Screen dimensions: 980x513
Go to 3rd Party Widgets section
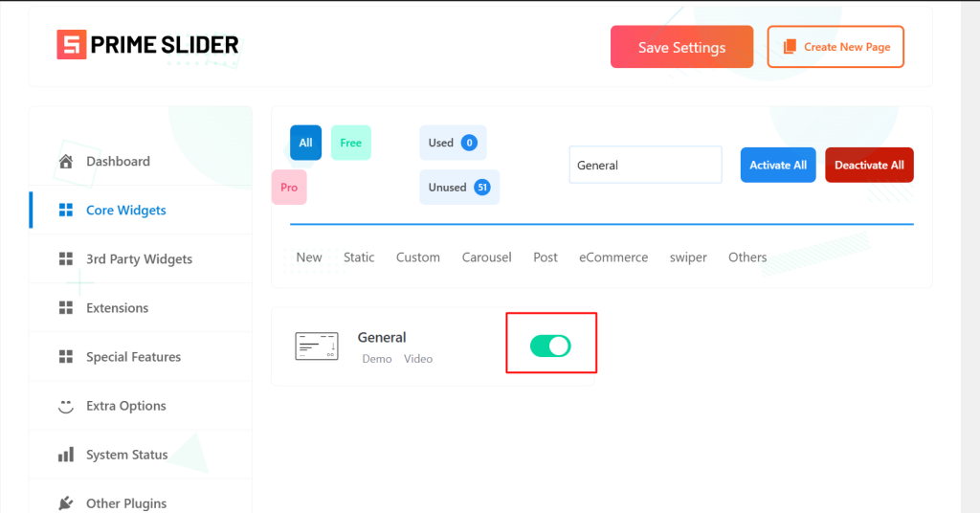(141, 258)
